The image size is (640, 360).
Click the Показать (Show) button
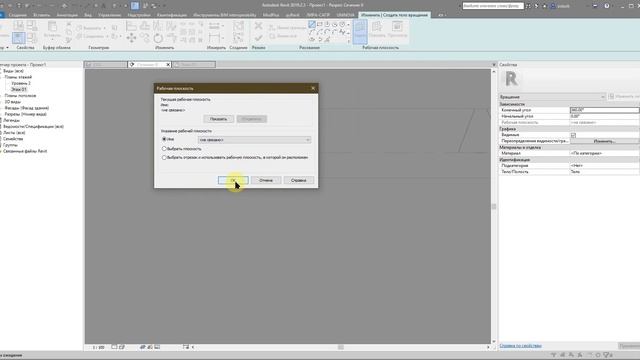coord(218,119)
